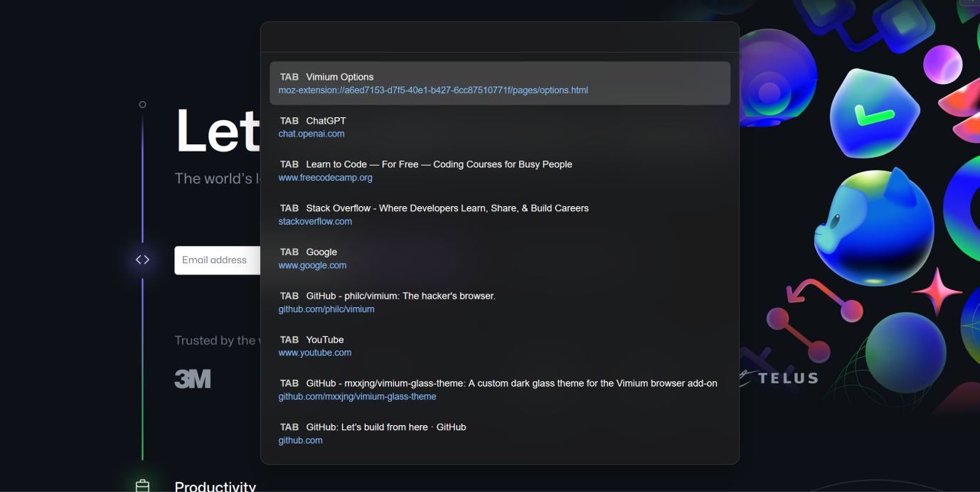980x492 pixels.
Task: Switch to the Stack Overflow tab entry
Action: [x=500, y=215]
